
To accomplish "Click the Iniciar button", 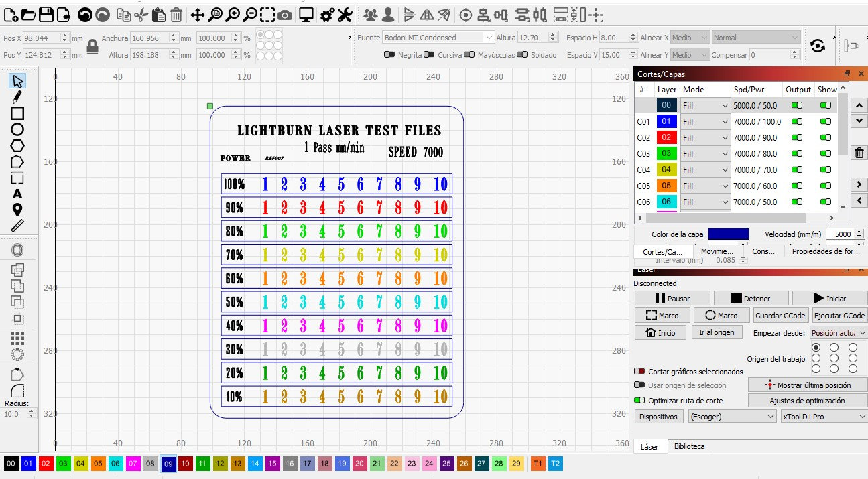I will 830,297.
